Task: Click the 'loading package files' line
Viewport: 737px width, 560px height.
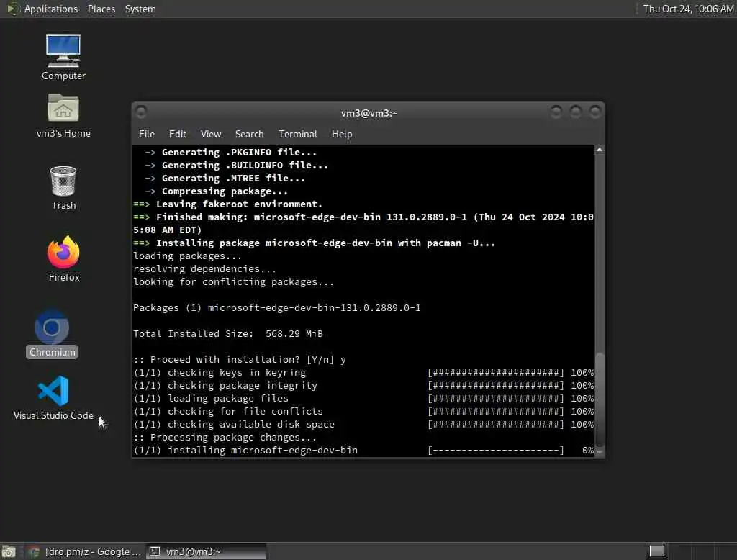Action: click(x=363, y=399)
